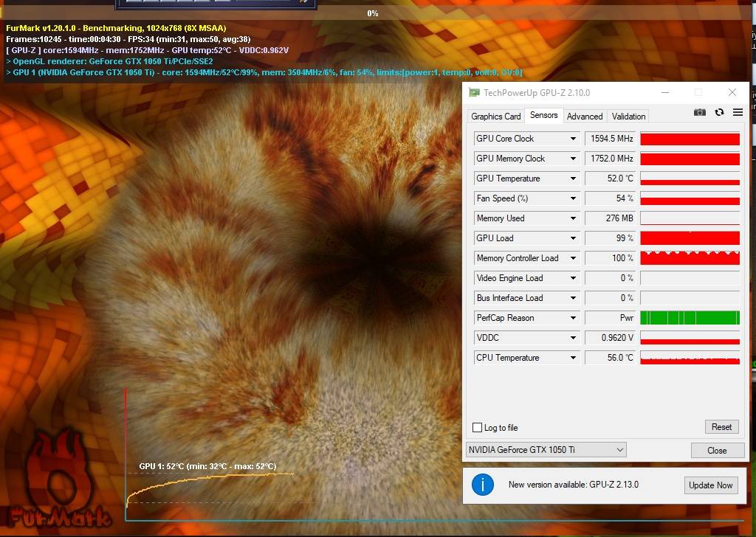This screenshot has width=756, height=537.
Task: Open the GPU Temperature sensor dropdown
Action: 573,179
